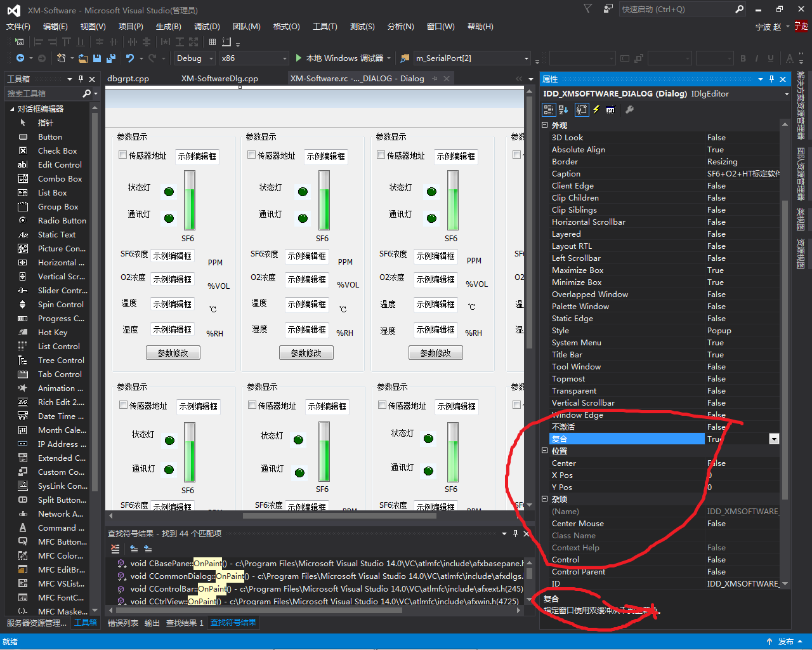
Task: Switch to the XM-SoftwareDlg.cpp tab
Action: tap(219, 79)
